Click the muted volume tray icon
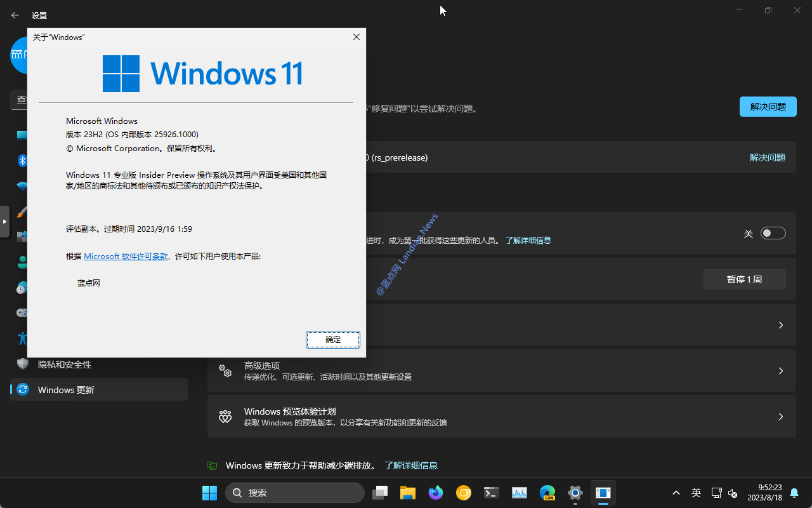Image resolution: width=812 pixels, height=508 pixels. (733, 493)
